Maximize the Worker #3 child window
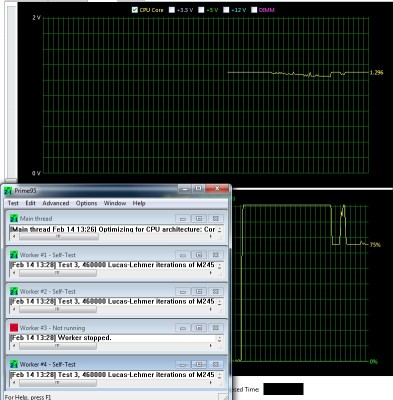The width and height of the screenshot is (393, 400). (x=199, y=328)
